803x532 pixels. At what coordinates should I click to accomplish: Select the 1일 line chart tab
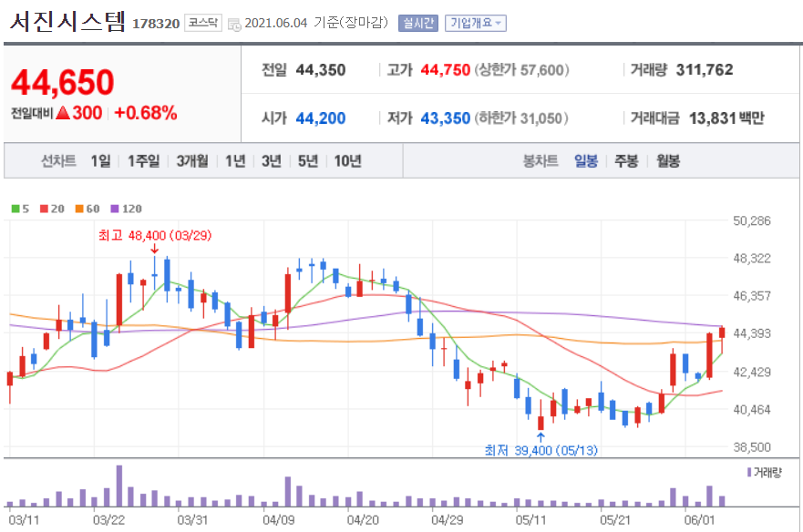100,160
